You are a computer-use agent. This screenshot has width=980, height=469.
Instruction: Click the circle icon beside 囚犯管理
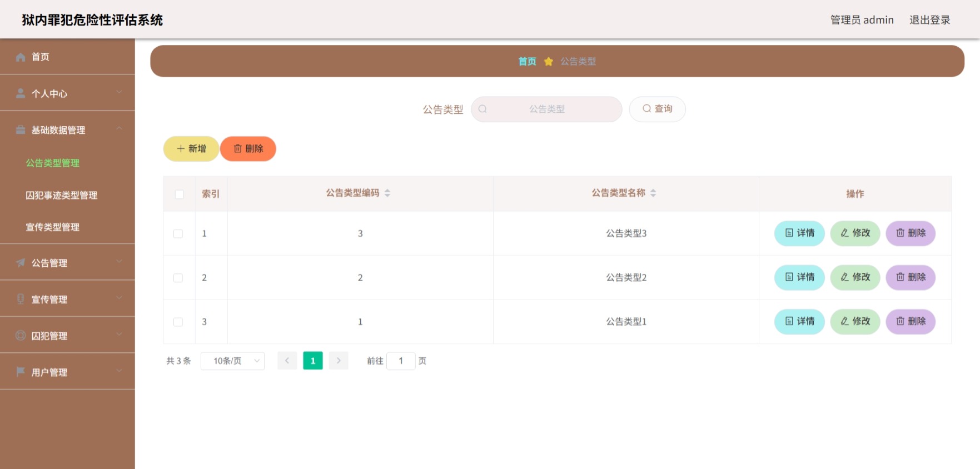tap(21, 335)
